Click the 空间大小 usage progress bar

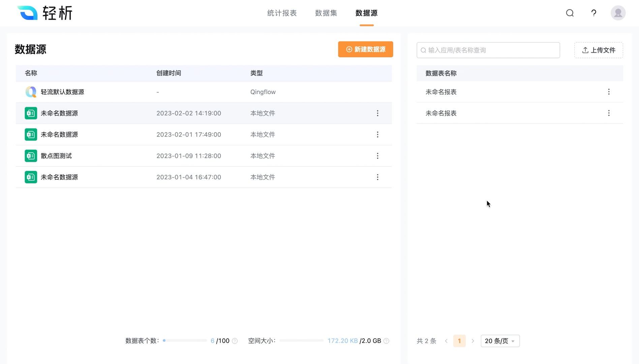301,340
